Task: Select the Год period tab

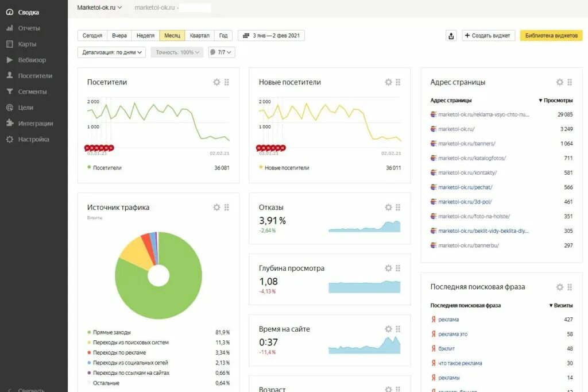Action: pos(223,36)
